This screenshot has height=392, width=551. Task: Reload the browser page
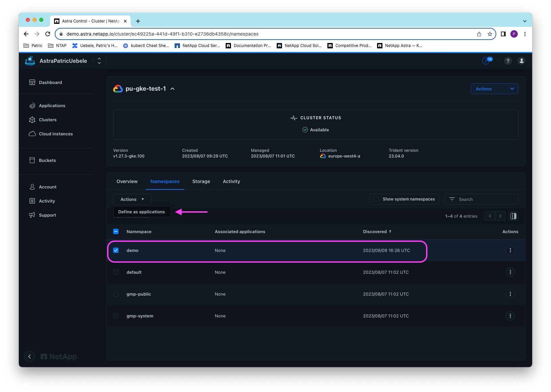[x=48, y=34]
